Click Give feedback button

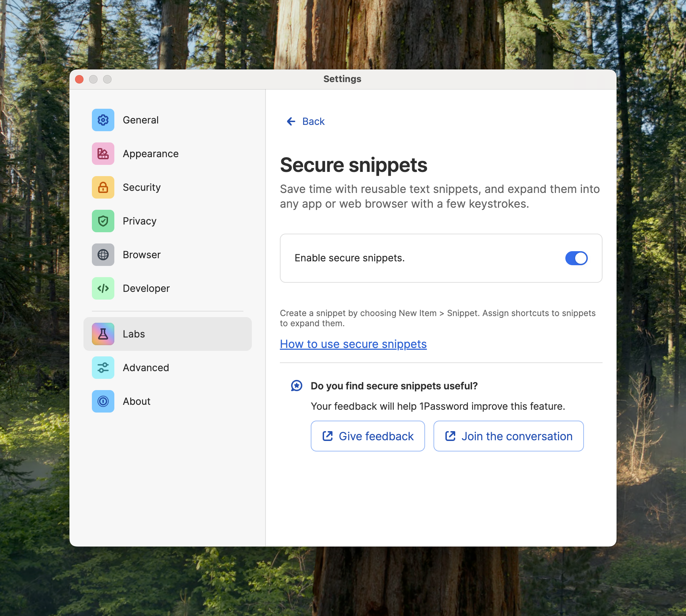click(x=368, y=436)
